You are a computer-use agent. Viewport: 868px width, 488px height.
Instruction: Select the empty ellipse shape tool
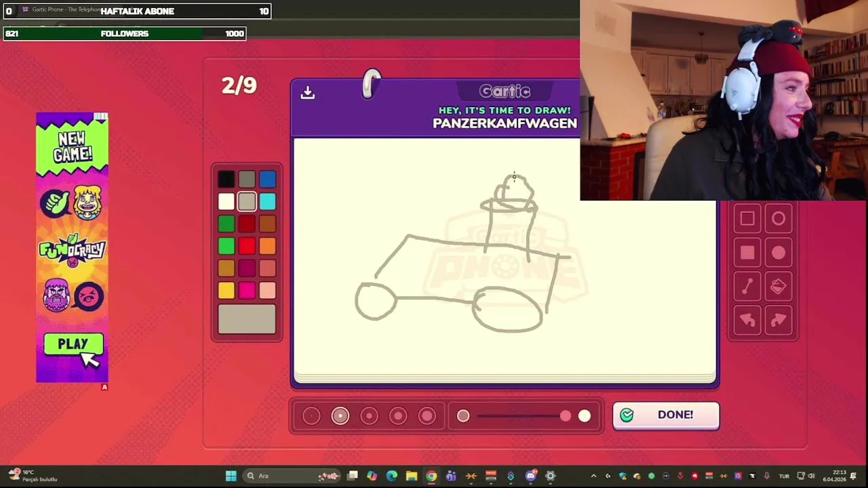coord(778,219)
